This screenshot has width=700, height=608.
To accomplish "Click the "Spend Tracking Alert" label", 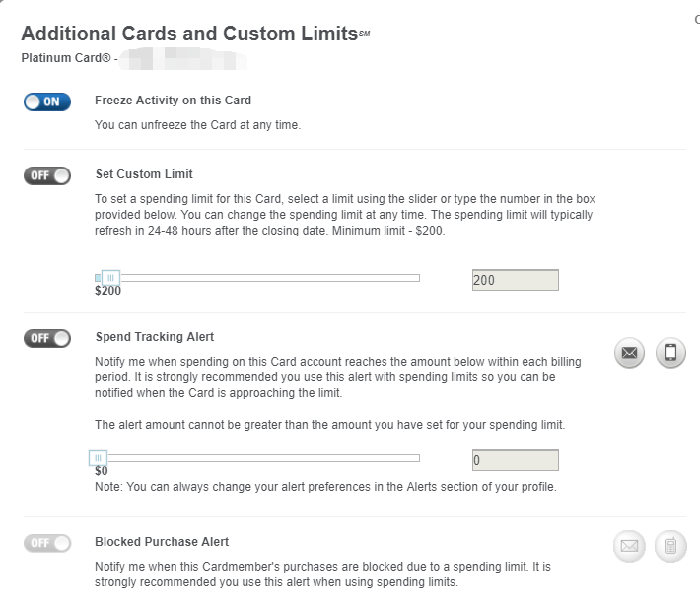I will coord(155,337).
